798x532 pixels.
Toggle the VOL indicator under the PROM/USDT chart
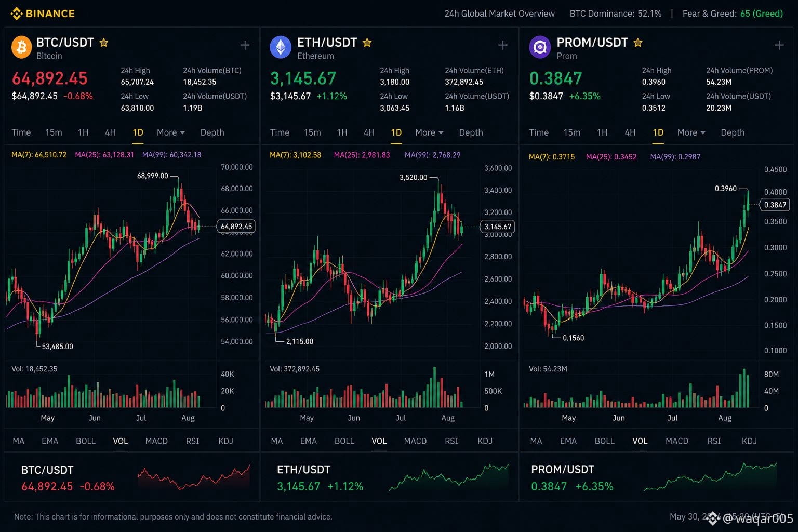(640, 441)
